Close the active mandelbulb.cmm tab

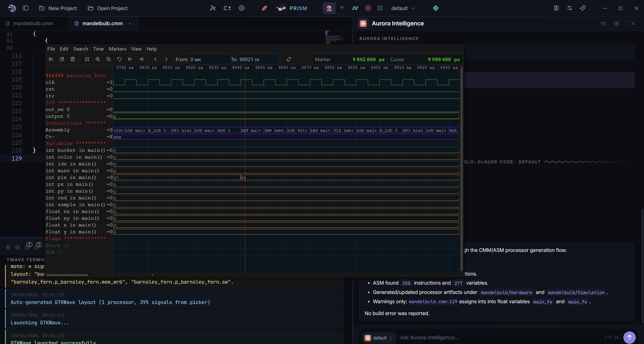click(x=130, y=23)
